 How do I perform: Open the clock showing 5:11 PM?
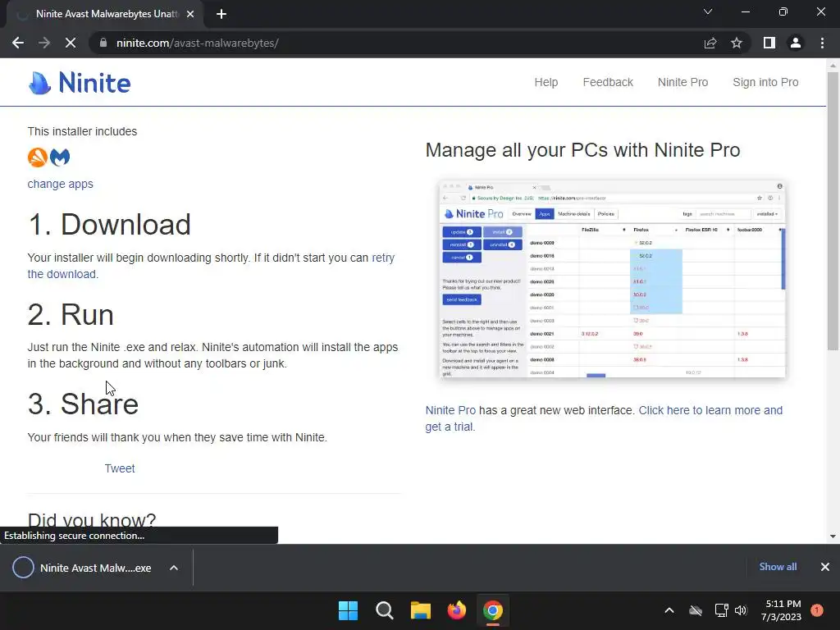(x=781, y=610)
